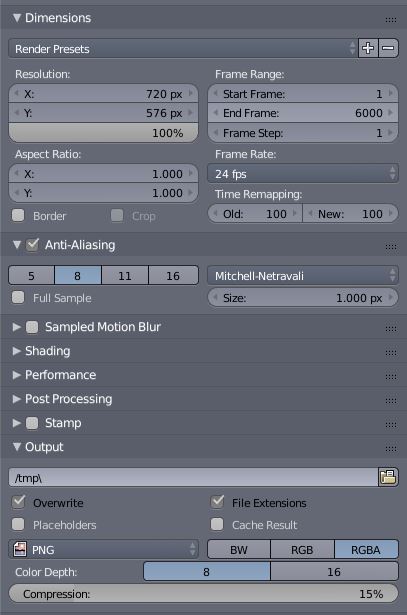Open the Render Presets dropdown

(x=183, y=48)
